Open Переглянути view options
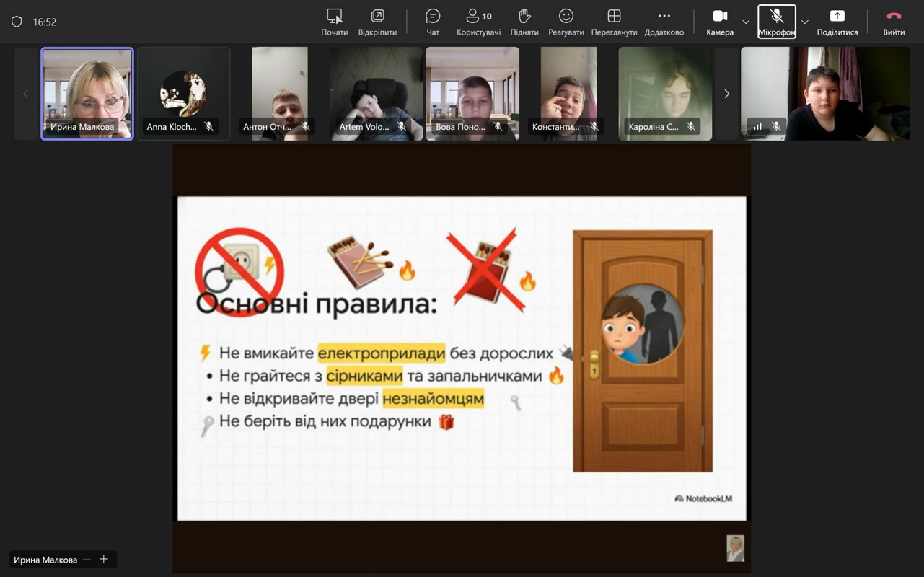 pos(614,22)
